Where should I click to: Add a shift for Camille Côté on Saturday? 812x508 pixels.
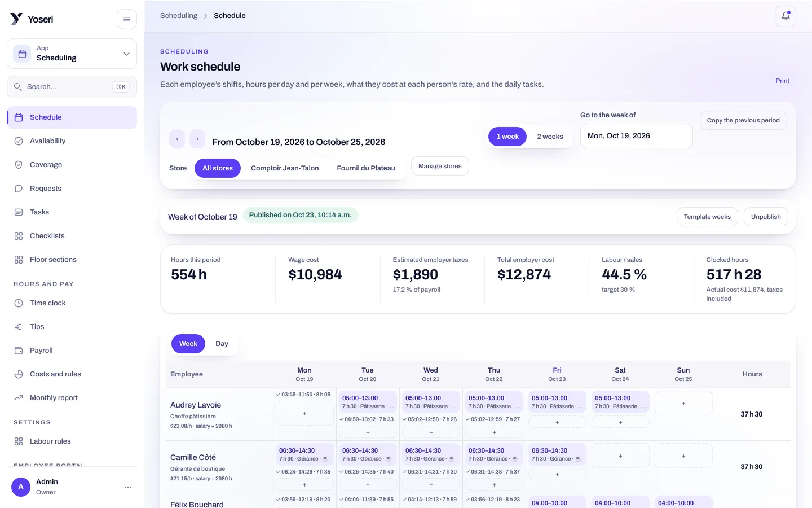(x=620, y=456)
